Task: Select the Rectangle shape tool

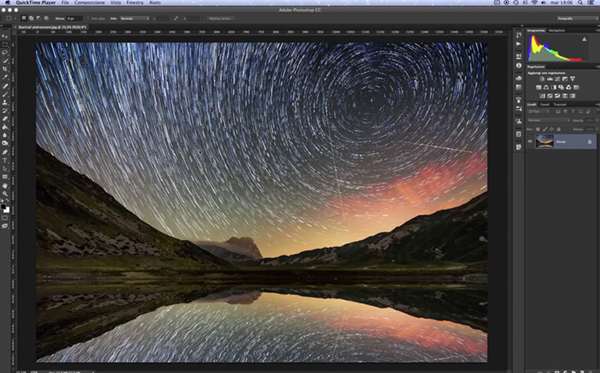Action: pos(5,177)
